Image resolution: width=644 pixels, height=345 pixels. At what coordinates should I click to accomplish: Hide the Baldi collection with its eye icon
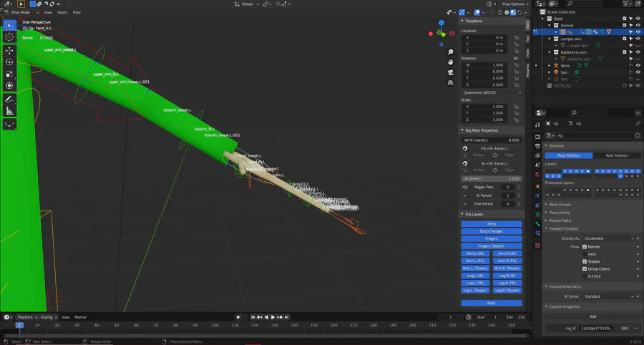(638, 19)
